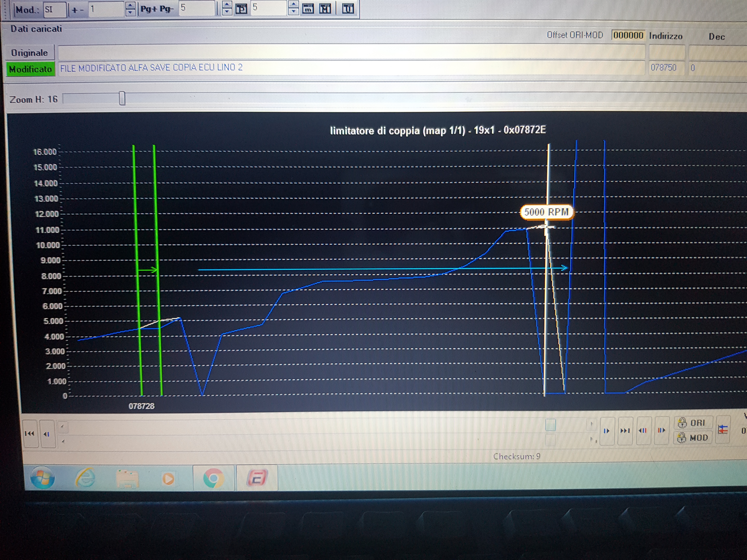Open the Windows Start menu
This screenshot has height=560, width=747.
click(x=43, y=478)
